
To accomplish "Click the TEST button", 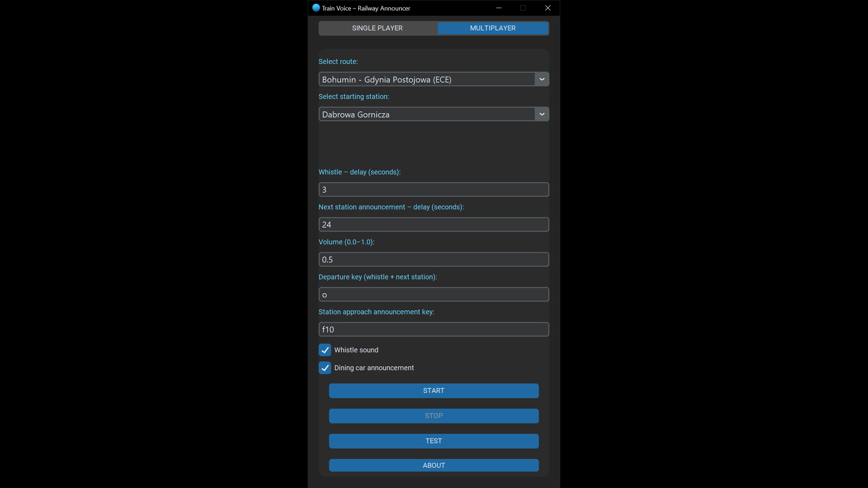I will pos(434,441).
